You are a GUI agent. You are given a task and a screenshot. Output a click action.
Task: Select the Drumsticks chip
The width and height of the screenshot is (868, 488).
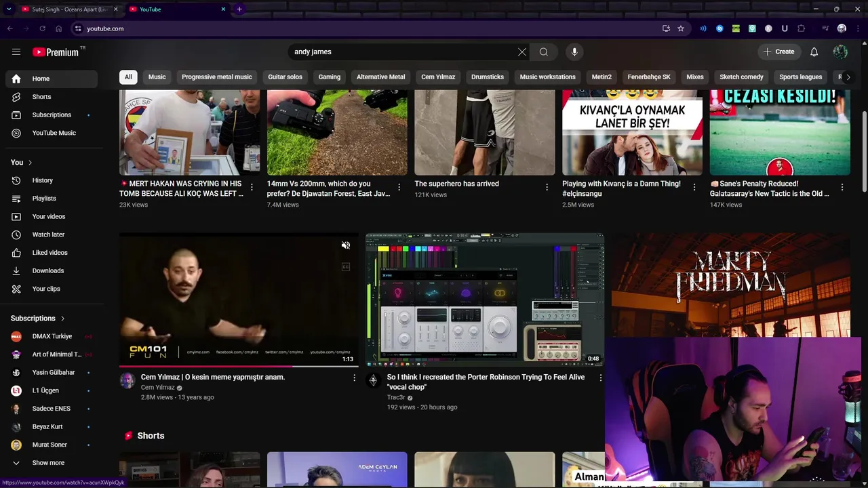(x=488, y=77)
